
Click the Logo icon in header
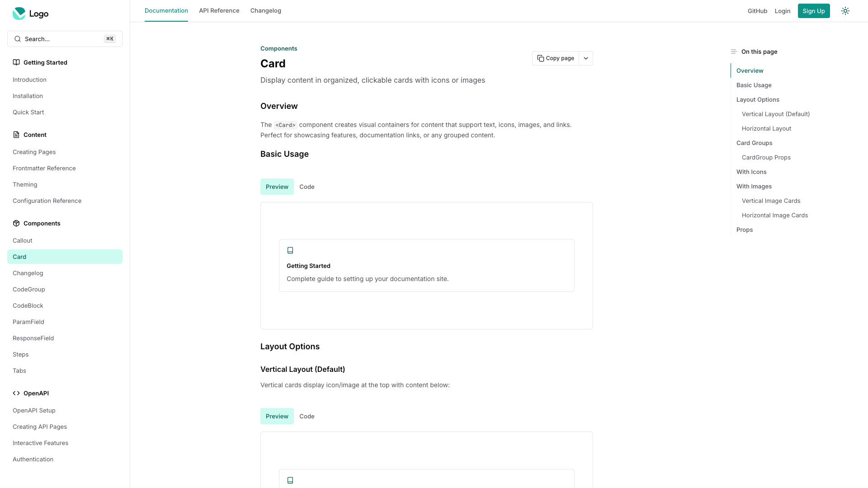(19, 14)
